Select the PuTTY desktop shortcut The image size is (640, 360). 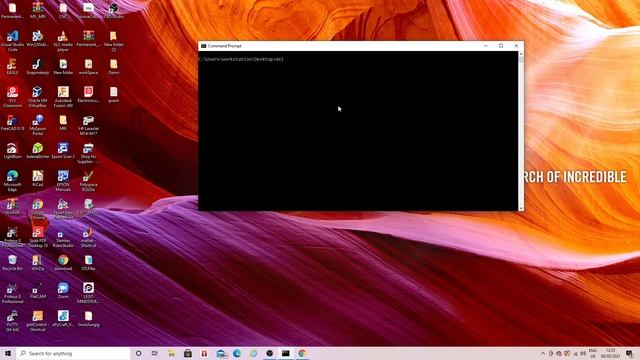(x=12, y=321)
